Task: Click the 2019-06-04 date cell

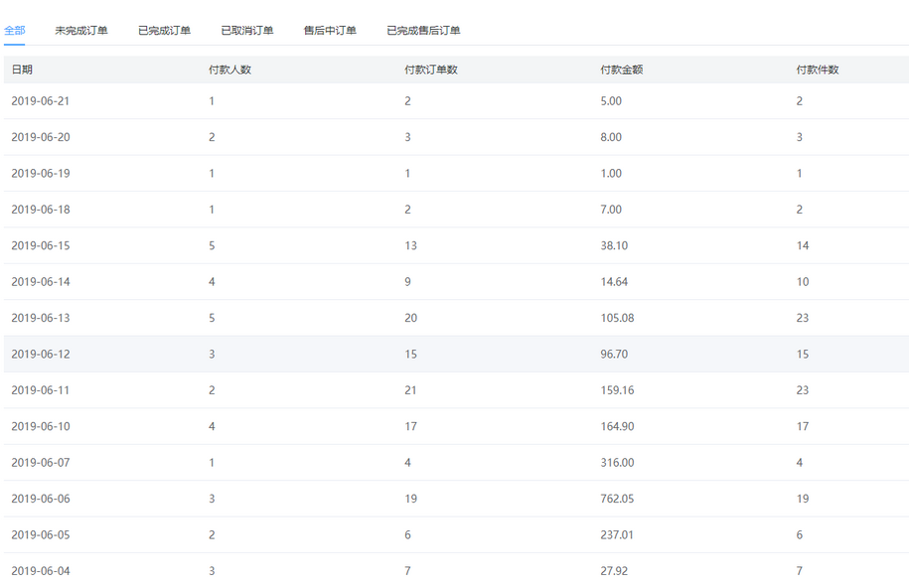Action: pyautogui.click(x=41, y=571)
